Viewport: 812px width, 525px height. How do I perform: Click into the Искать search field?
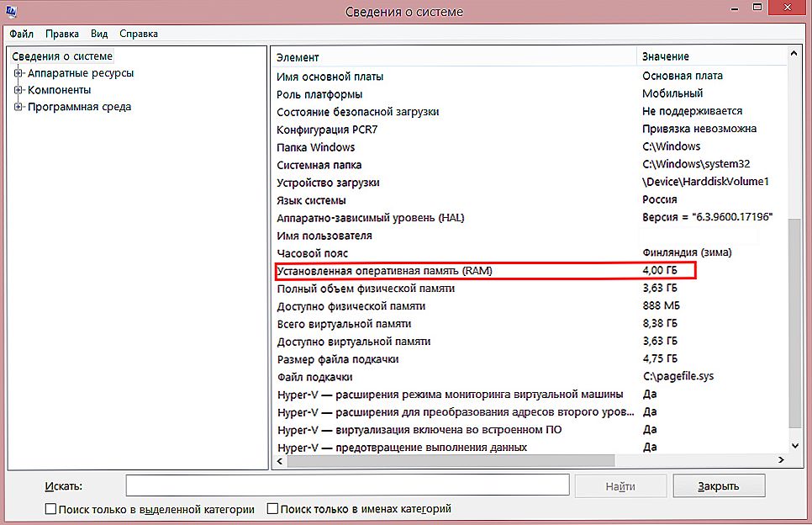pos(347,485)
